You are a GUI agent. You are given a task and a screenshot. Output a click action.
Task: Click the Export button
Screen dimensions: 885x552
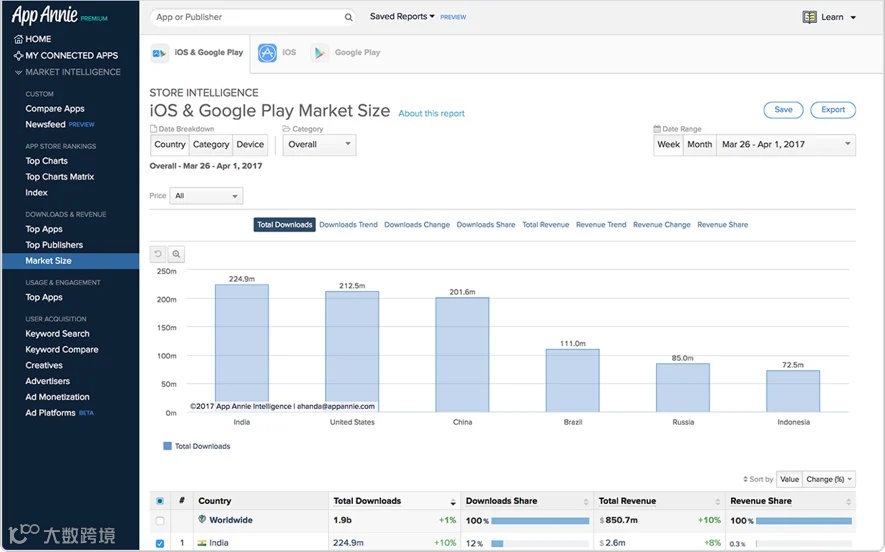pos(833,110)
